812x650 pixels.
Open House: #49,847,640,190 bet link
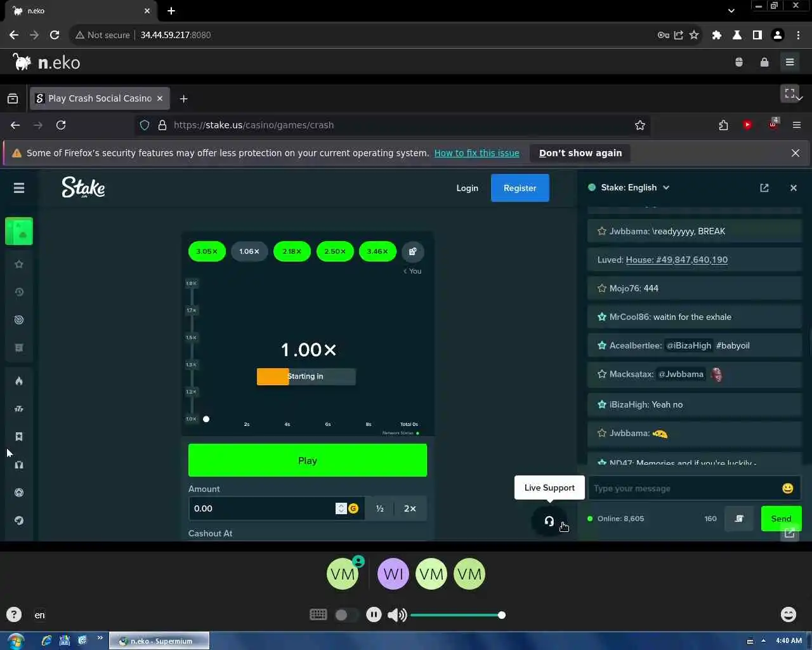coord(677,260)
